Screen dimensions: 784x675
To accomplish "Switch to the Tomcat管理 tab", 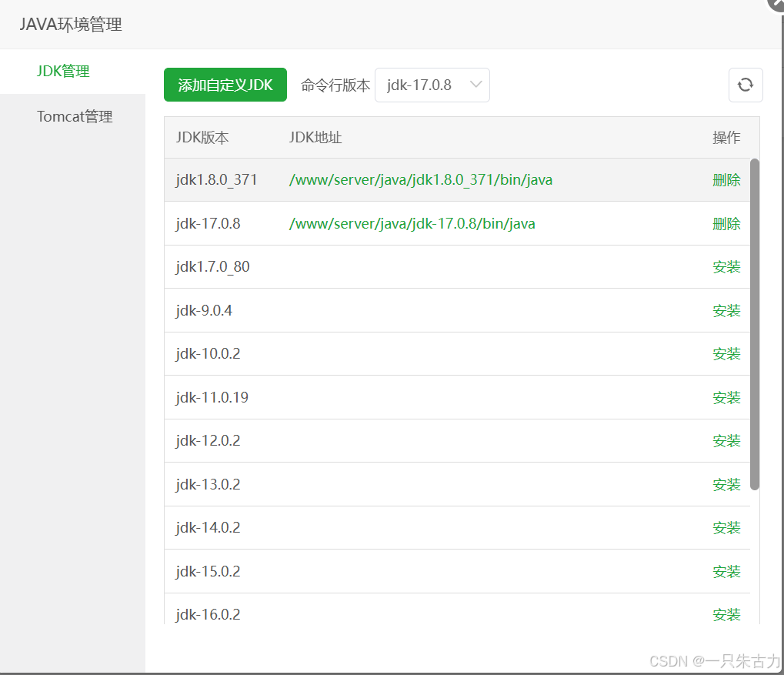I will point(75,116).
